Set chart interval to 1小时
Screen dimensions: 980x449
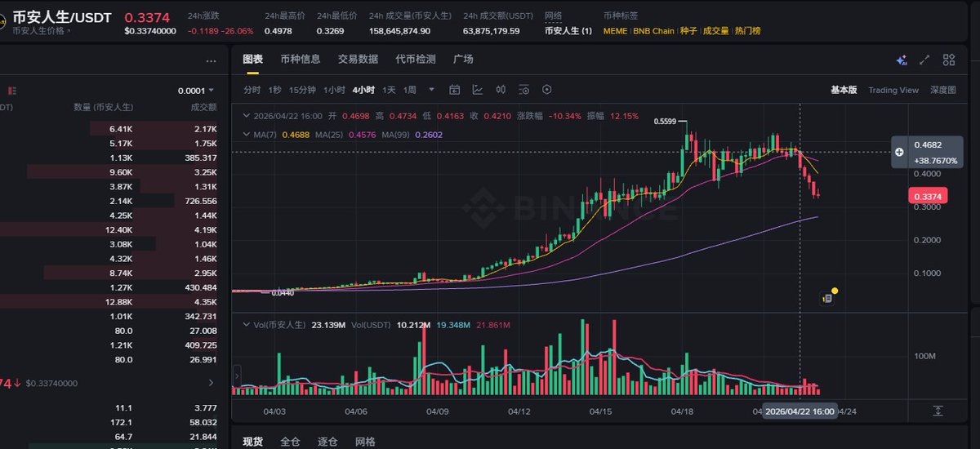click(x=334, y=90)
